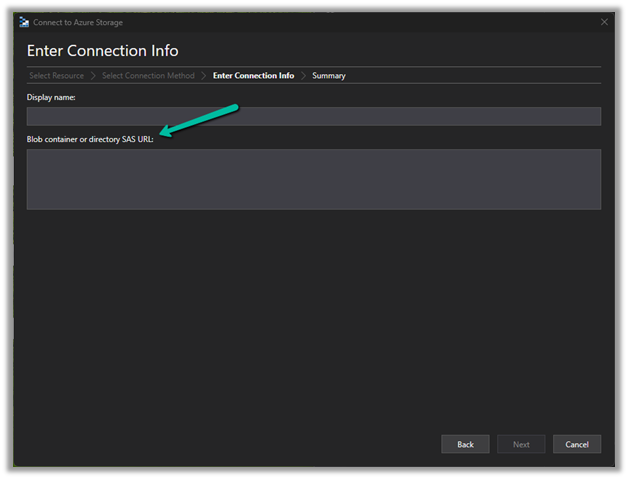Screen dimensions: 628x479
Task: Open the Summary step in breadcrumb
Action: 328,76
